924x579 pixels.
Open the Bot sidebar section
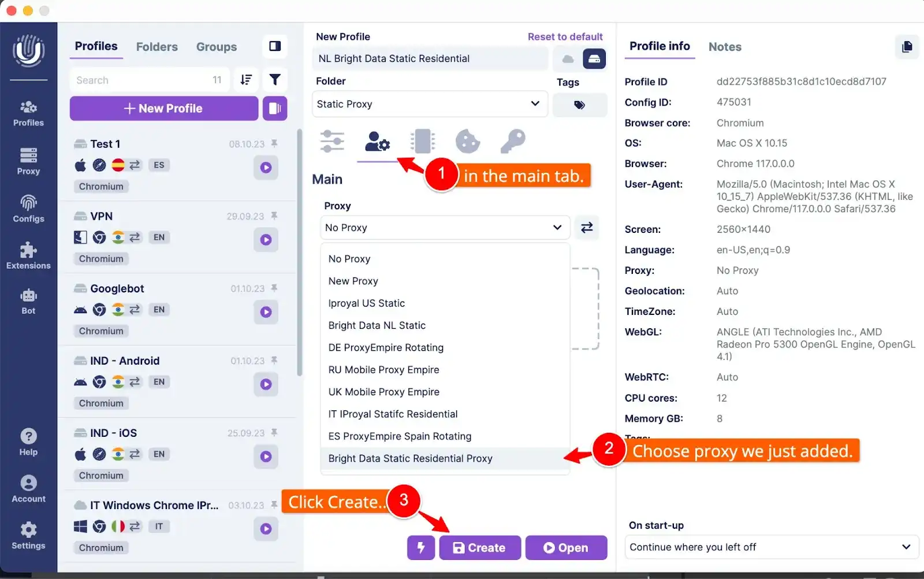tap(28, 302)
